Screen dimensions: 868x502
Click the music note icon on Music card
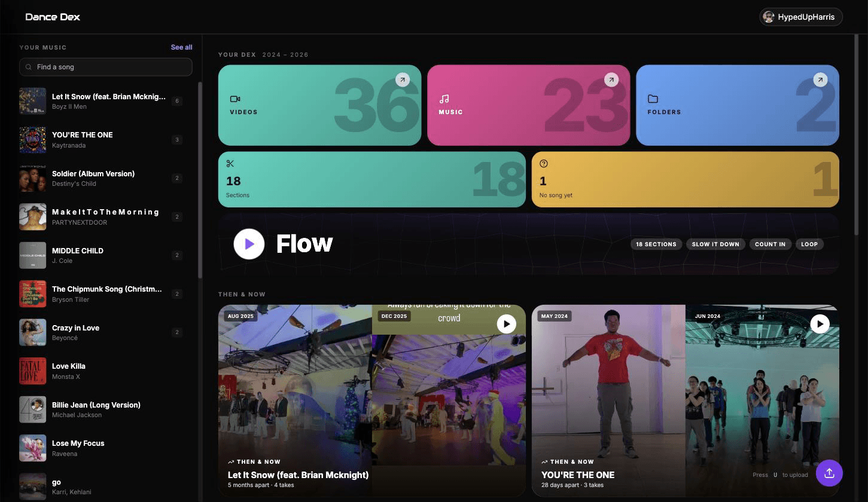pyautogui.click(x=444, y=99)
